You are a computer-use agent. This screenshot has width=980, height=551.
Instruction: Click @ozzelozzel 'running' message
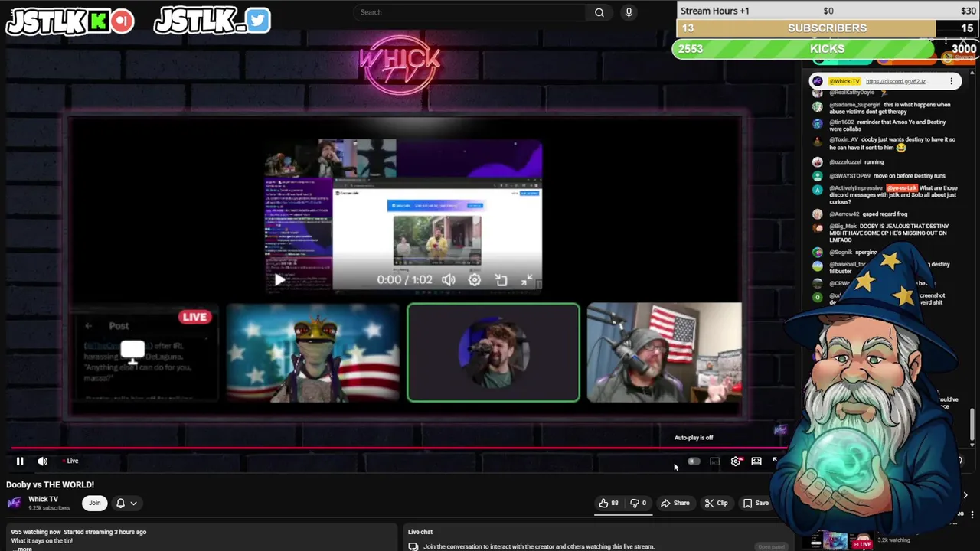pos(856,162)
